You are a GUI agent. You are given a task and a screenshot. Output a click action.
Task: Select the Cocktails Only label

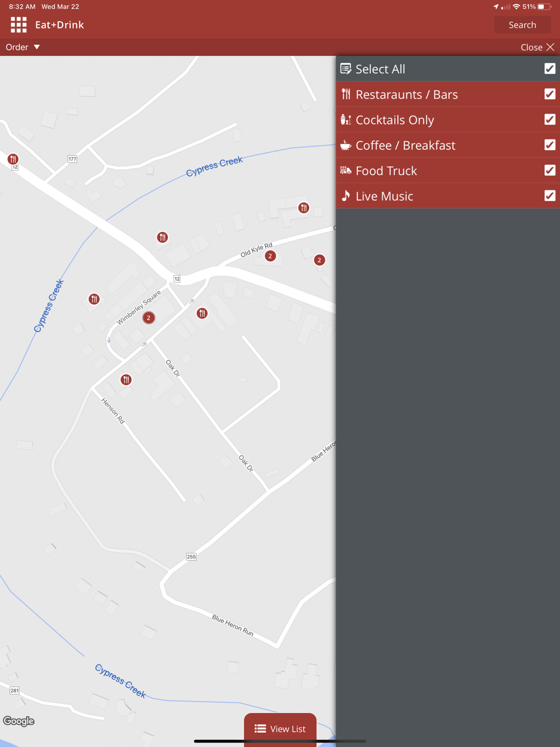[395, 120]
